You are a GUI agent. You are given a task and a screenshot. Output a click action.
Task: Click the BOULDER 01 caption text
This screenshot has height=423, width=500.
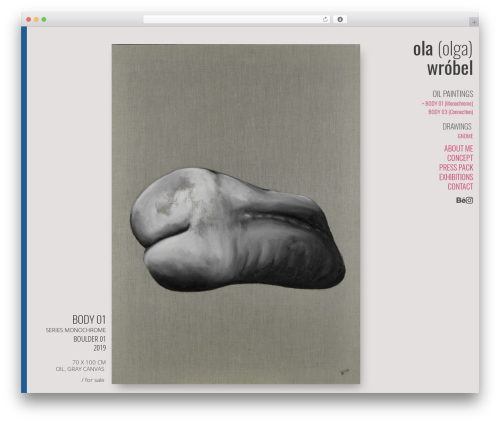point(90,339)
